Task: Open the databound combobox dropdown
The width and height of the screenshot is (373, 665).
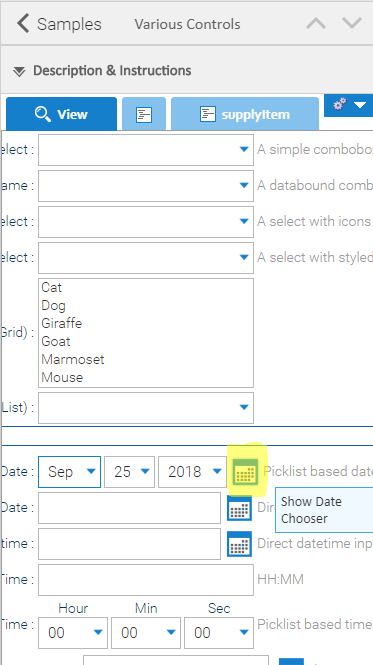Action: tap(146, 186)
